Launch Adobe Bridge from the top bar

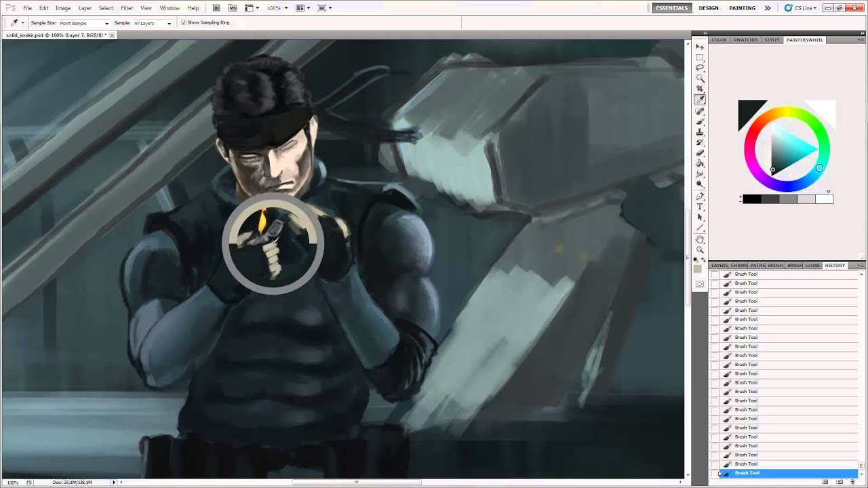point(216,8)
